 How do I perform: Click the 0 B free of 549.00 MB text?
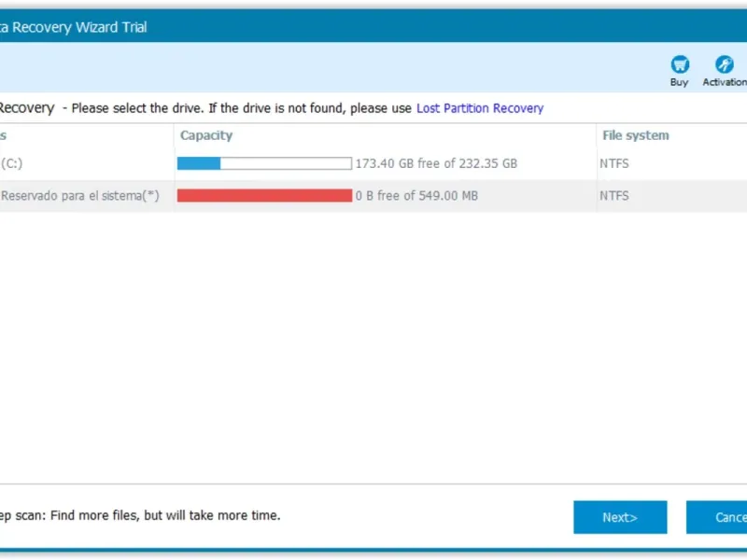(x=416, y=196)
